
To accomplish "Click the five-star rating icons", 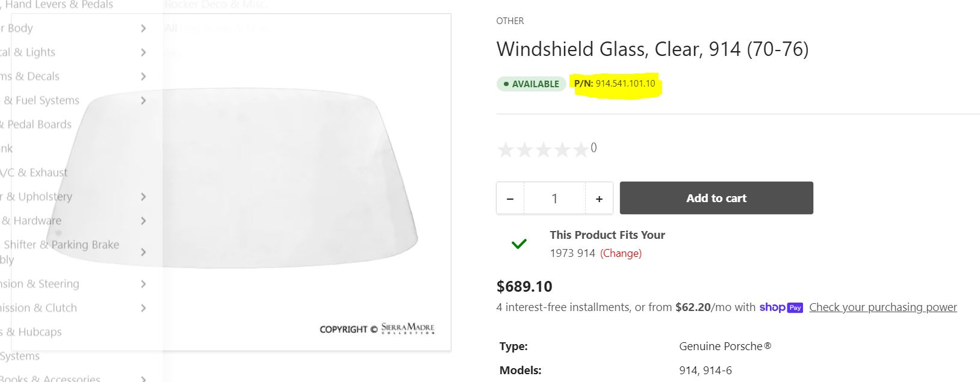I will click(542, 149).
